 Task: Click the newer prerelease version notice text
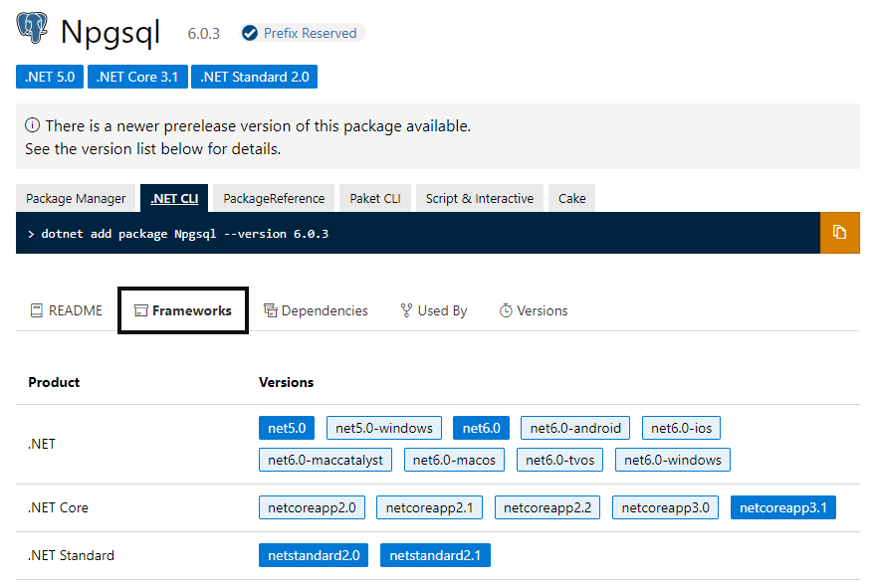(259, 126)
